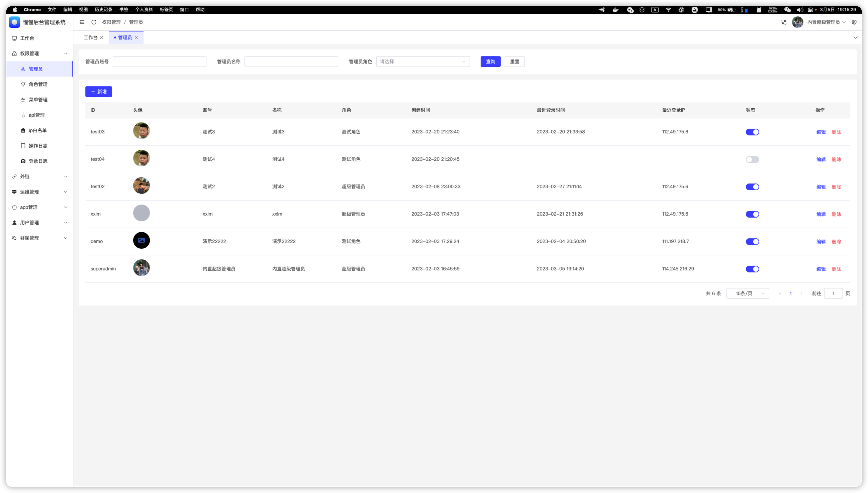Open the 15条/页 page size dropdown
Screen dimensions: 868x493
pyautogui.click(x=747, y=293)
